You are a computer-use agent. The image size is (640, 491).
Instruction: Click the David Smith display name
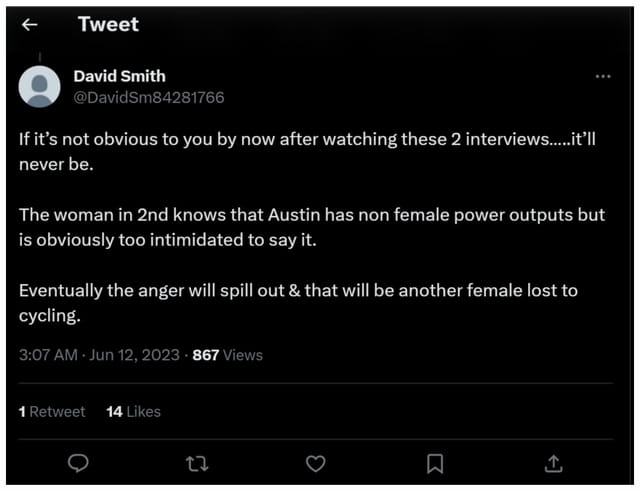tap(120, 77)
